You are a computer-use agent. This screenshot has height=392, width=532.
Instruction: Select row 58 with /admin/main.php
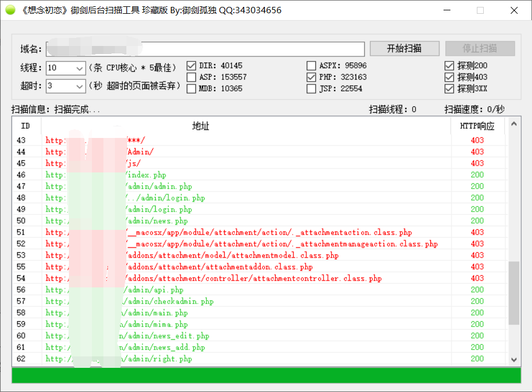[260, 313]
